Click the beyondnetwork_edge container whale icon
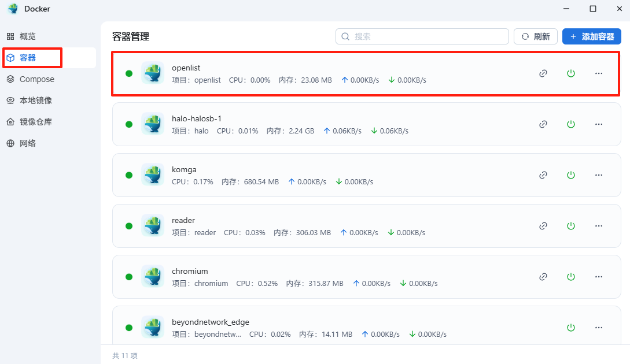630x364 pixels. pos(153,327)
